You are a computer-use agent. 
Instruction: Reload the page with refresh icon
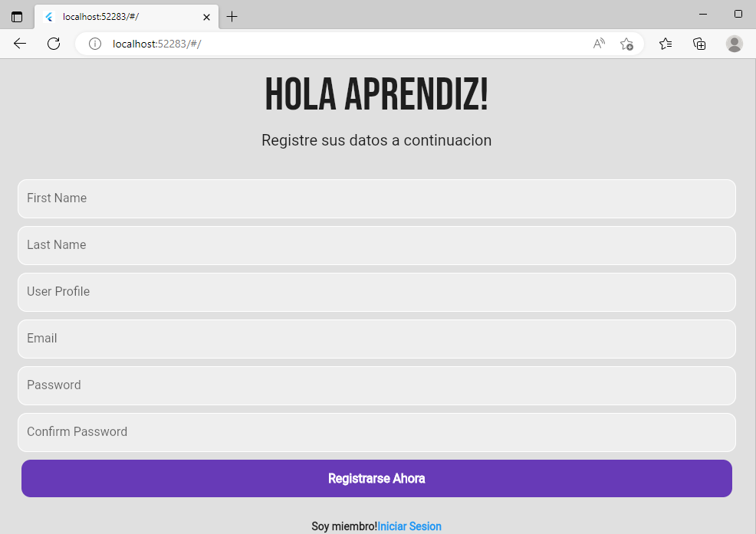coord(54,44)
